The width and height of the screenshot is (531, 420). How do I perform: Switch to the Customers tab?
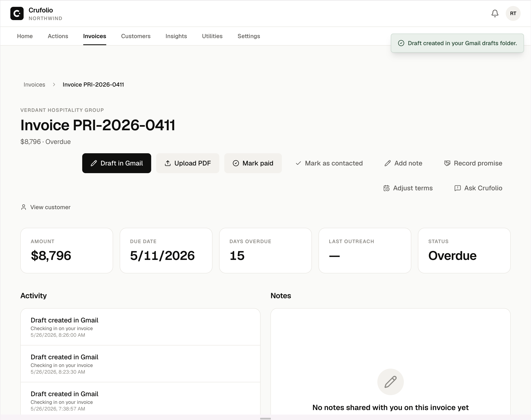point(136,36)
